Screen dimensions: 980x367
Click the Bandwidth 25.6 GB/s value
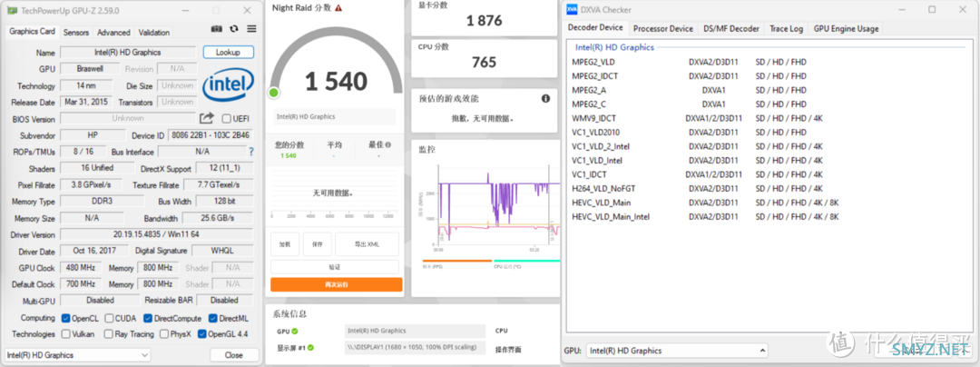[218, 218]
